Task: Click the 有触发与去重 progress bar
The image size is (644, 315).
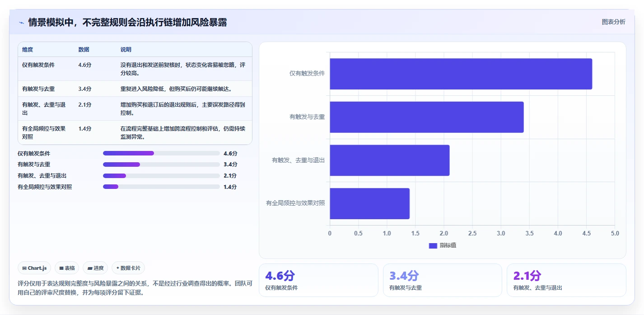Action: (161, 165)
